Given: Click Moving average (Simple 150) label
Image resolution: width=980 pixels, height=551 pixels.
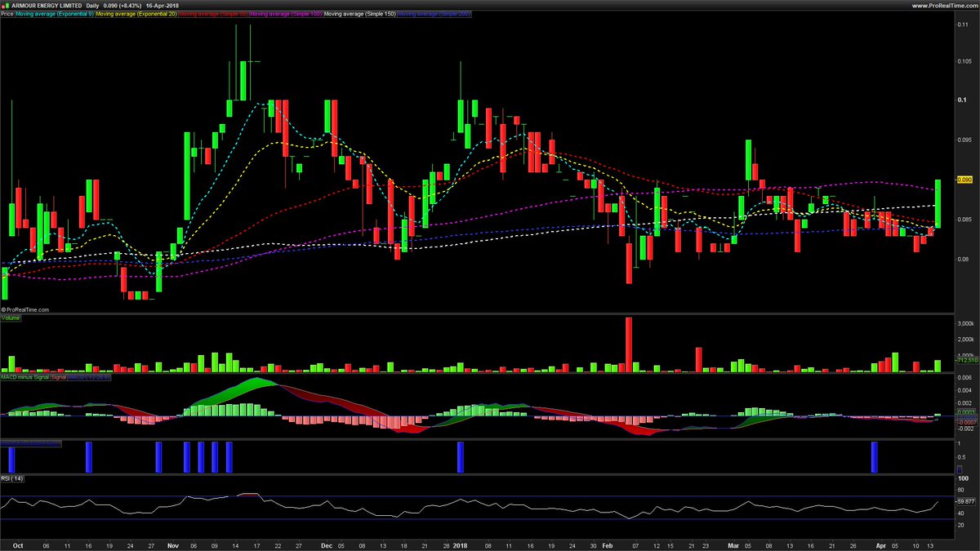Looking at the screenshot, I should pyautogui.click(x=360, y=15).
